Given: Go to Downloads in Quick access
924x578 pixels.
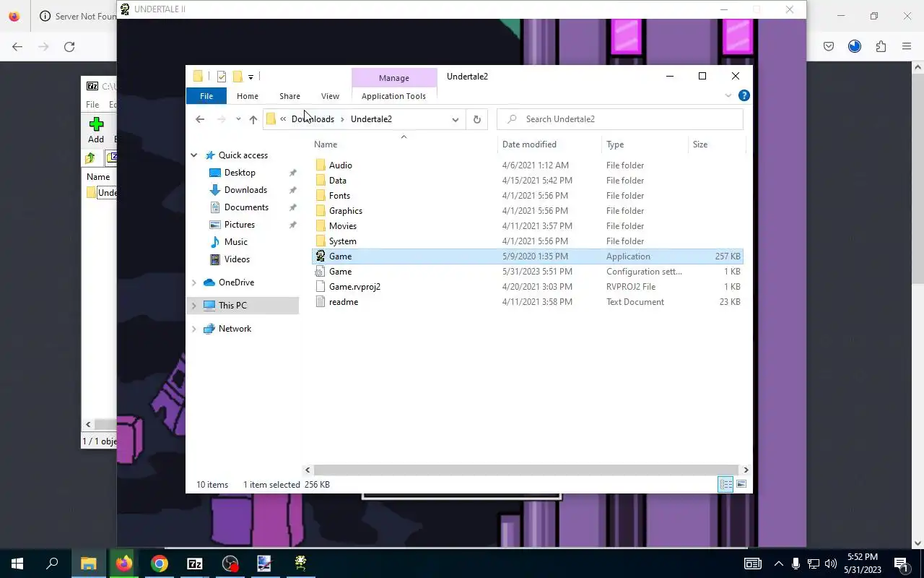Looking at the screenshot, I should pyautogui.click(x=245, y=190).
